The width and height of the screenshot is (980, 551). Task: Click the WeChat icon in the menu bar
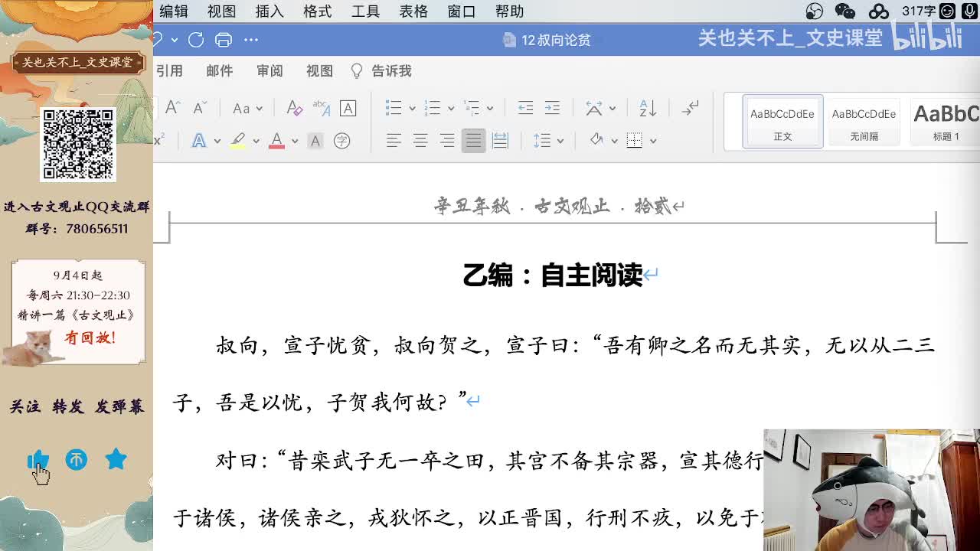click(845, 11)
